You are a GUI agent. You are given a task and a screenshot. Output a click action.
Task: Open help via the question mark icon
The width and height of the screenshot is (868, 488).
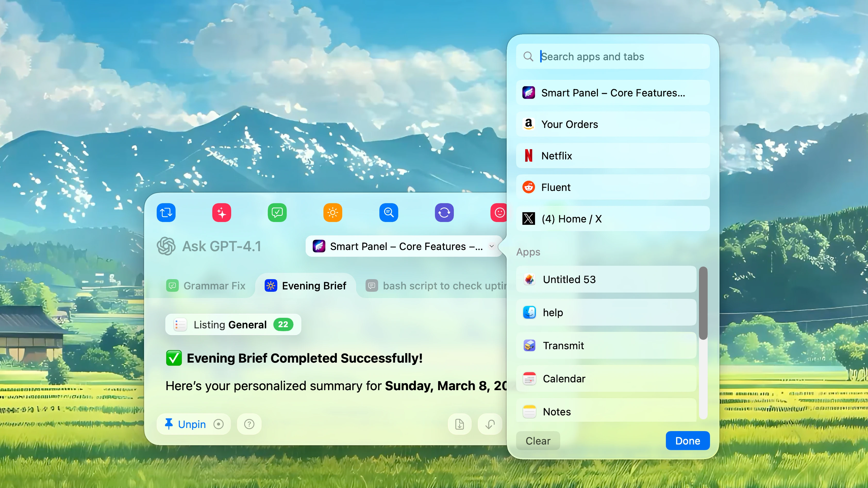(x=249, y=424)
